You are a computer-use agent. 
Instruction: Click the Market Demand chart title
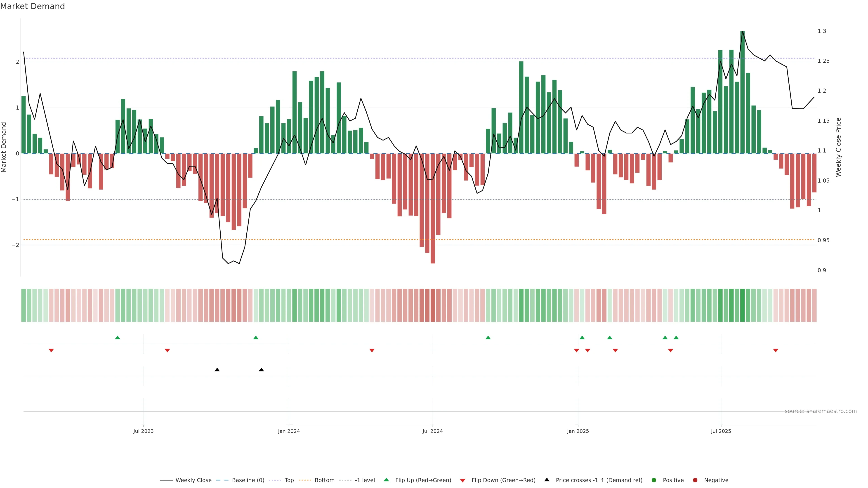tap(32, 6)
